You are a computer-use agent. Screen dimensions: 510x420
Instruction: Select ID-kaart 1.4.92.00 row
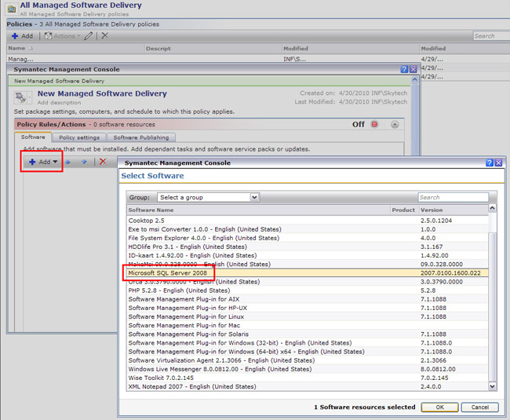308,255
